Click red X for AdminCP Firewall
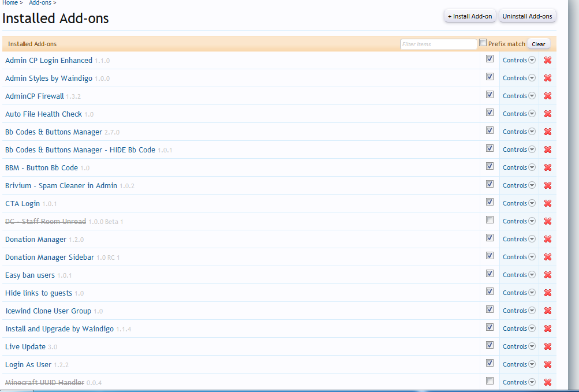The height and width of the screenshot is (392, 579). [547, 96]
